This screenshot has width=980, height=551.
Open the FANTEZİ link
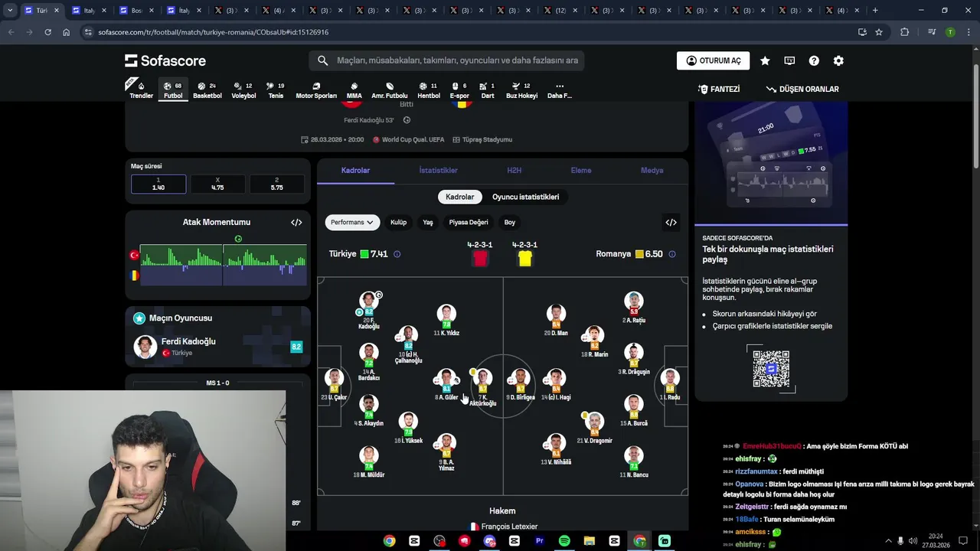[x=719, y=90]
